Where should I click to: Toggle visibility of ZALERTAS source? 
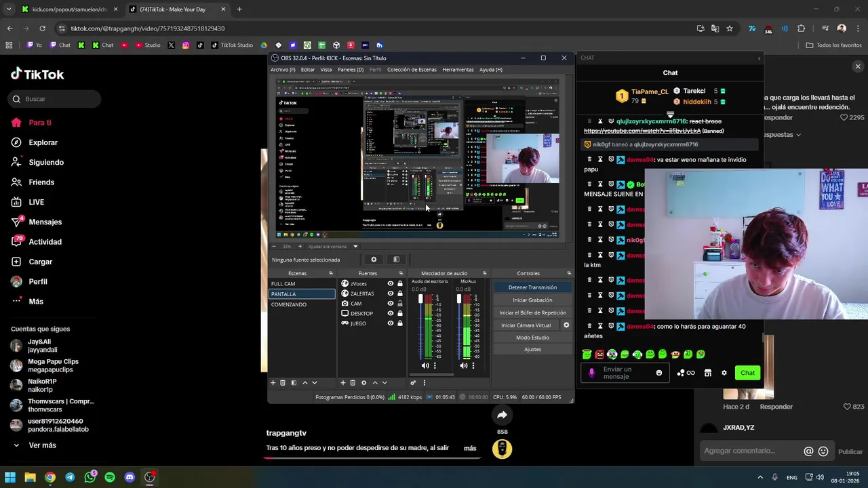coord(390,293)
